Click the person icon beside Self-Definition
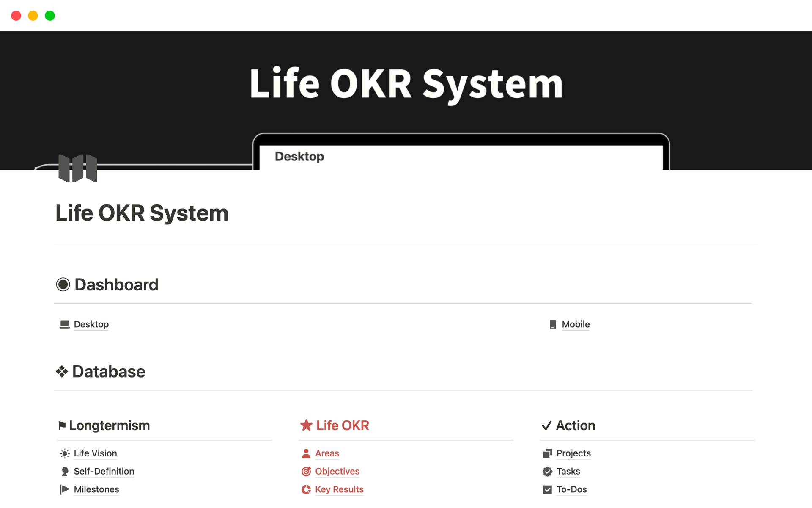This screenshot has width=812, height=508. click(64, 471)
